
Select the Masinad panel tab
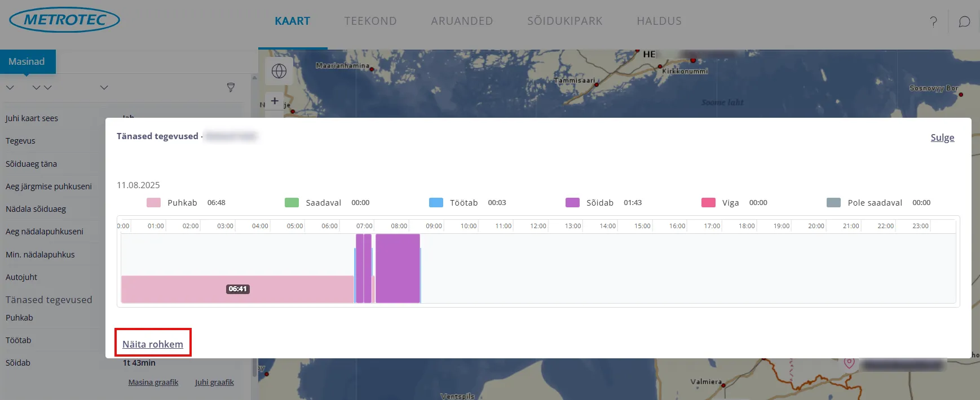(x=27, y=61)
